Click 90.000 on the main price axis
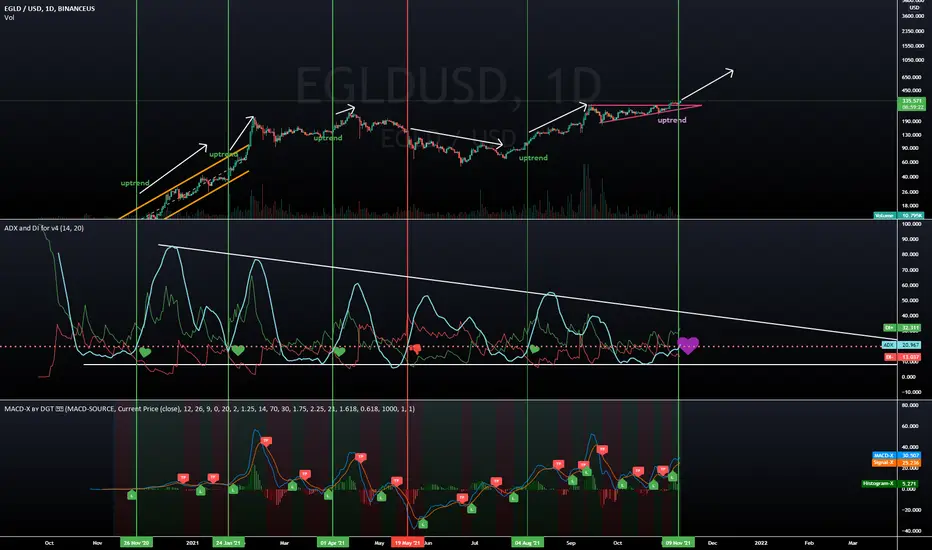 (x=911, y=148)
